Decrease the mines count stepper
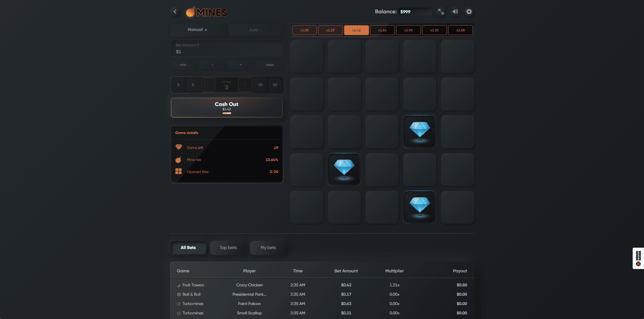 208,85
